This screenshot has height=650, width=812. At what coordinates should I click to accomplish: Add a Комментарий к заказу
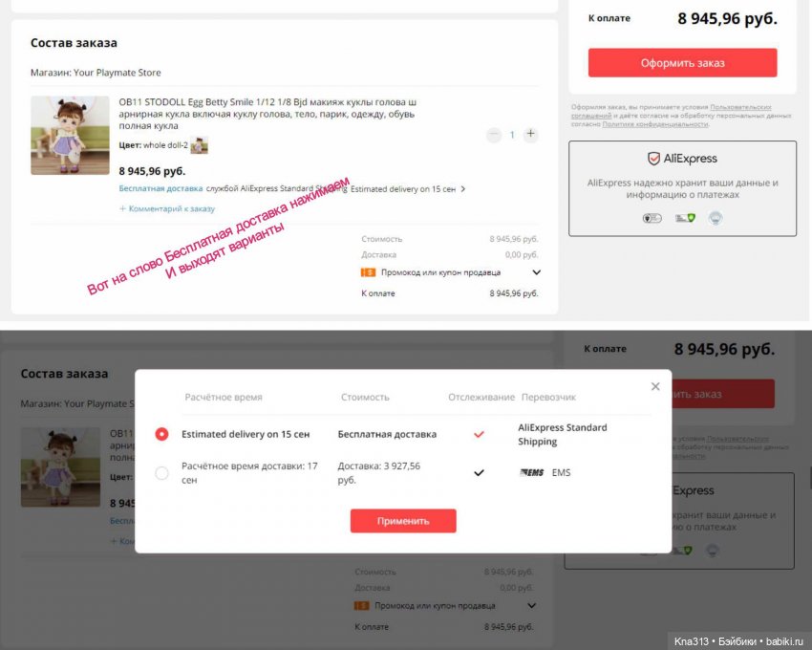point(167,208)
